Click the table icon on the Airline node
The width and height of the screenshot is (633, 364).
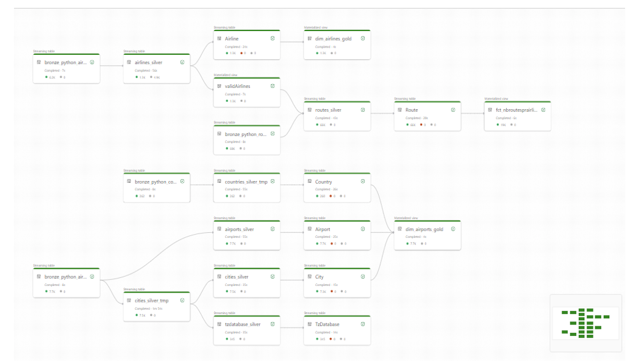click(x=219, y=38)
